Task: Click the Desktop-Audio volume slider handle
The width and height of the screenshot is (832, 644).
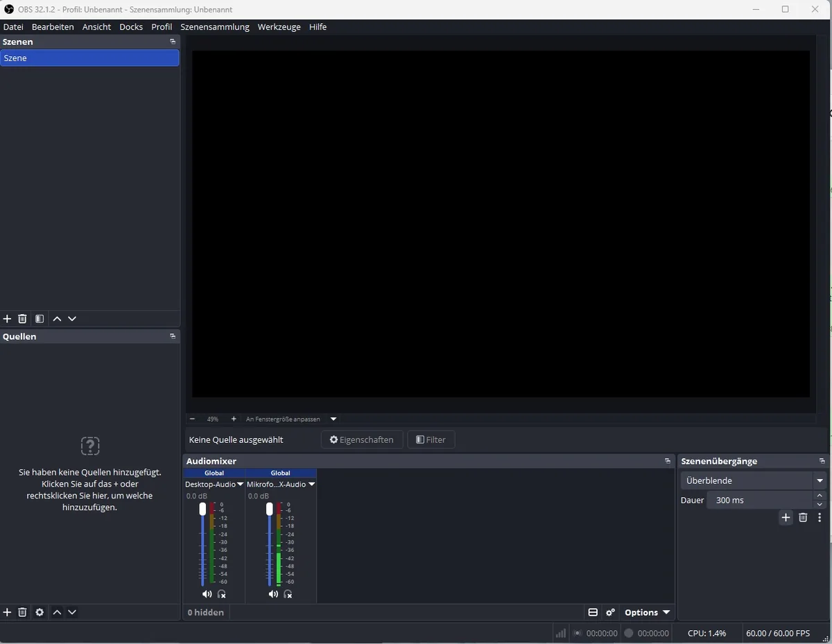Action: [203, 509]
